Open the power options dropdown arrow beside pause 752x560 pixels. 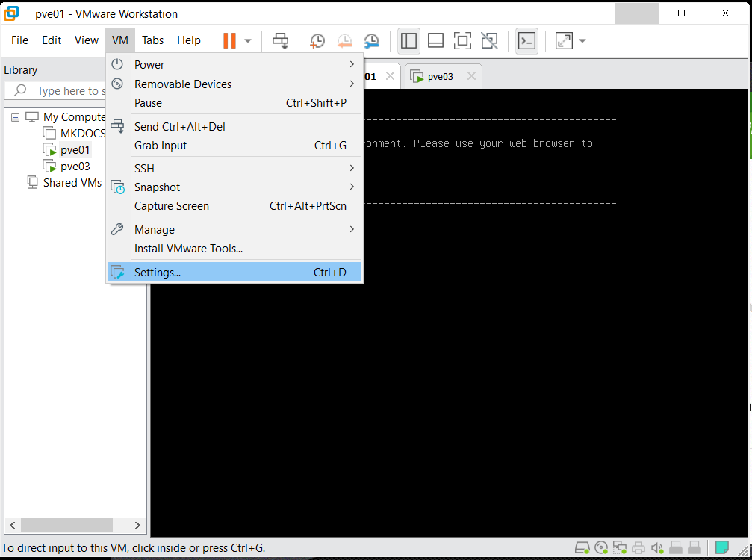click(248, 41)
